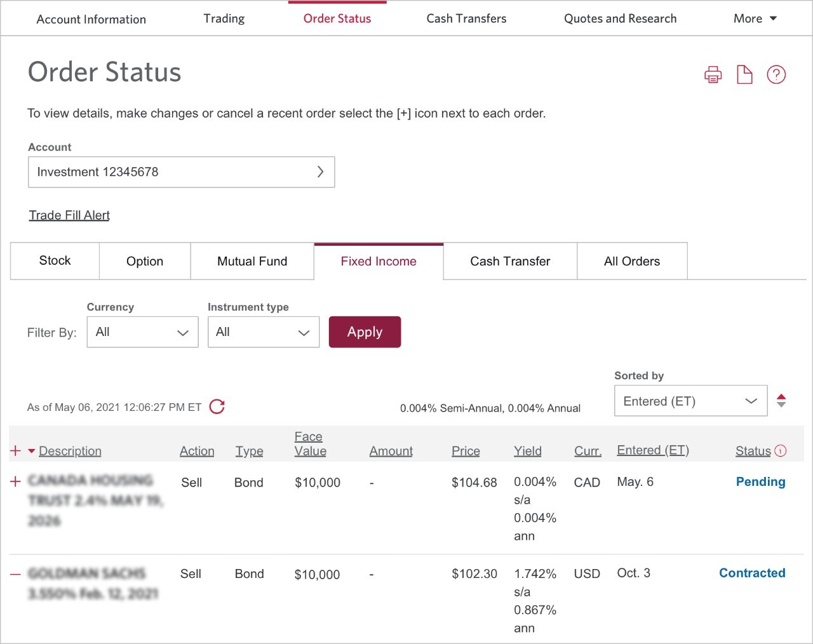The width and height of the screenshot is (813, 644).
Task: Sort by the Curr. column header
Action: [588, 451]
